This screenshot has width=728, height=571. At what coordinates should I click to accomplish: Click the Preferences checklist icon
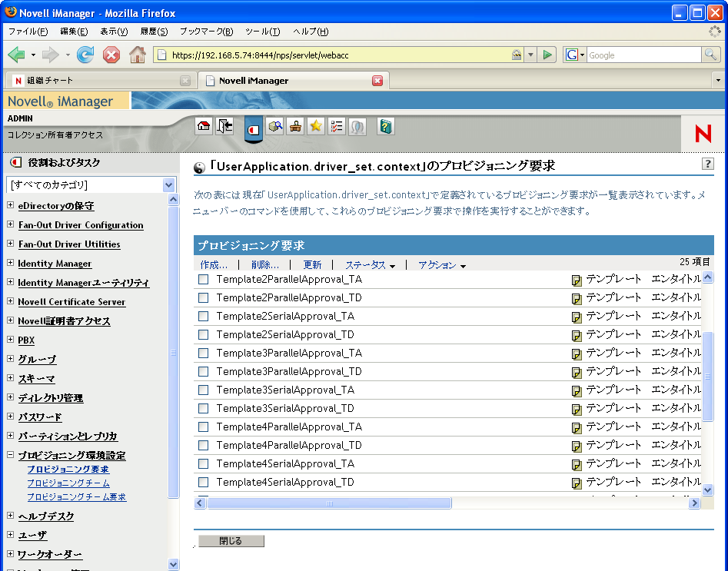click(337, 126)
